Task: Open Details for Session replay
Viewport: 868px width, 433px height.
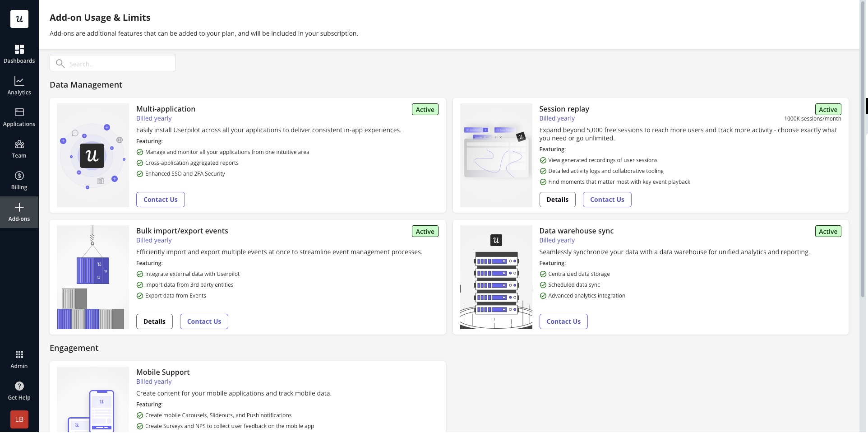Action: tap(557, 200)
